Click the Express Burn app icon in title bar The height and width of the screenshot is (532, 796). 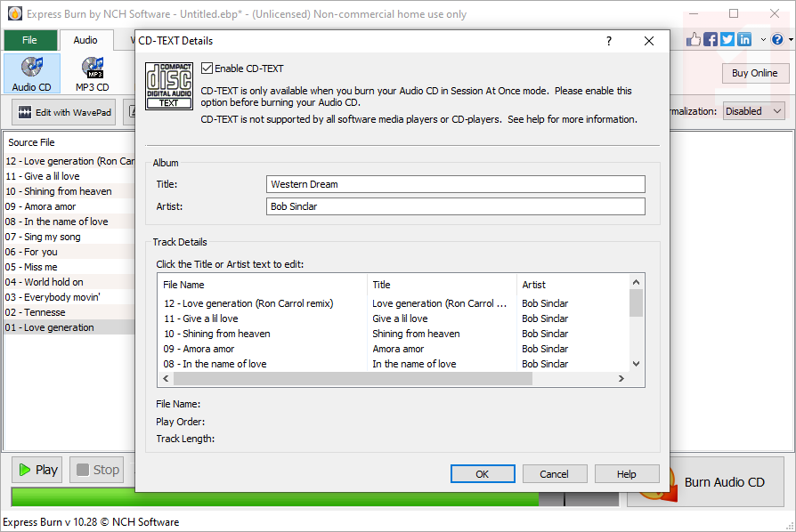click(x=15, y=13)
